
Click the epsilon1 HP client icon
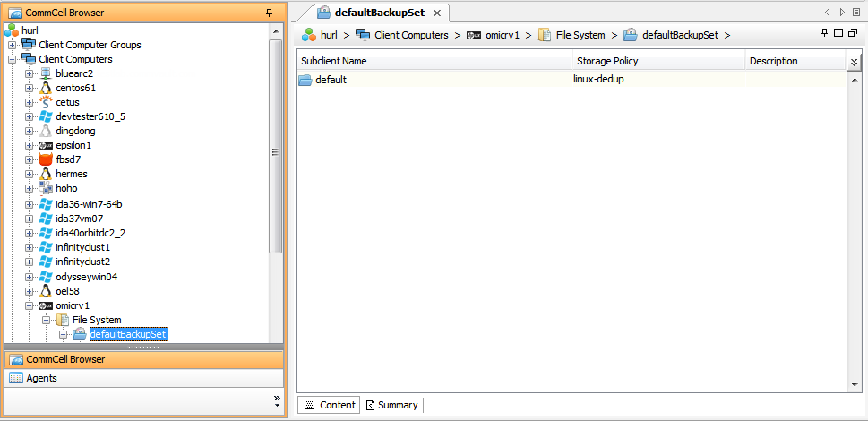tap(46, 145)
